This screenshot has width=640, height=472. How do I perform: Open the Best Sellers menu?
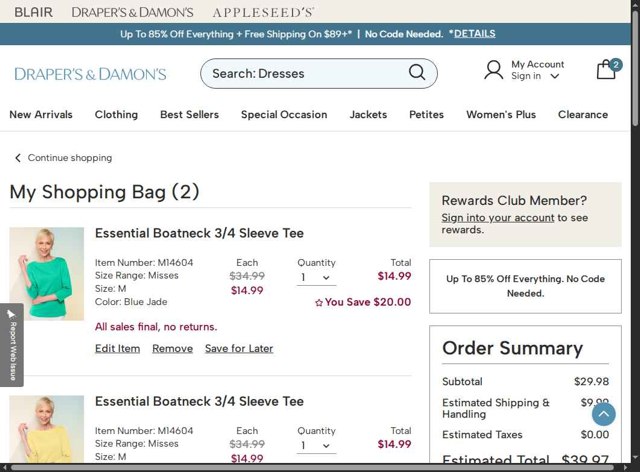point(189,114)
